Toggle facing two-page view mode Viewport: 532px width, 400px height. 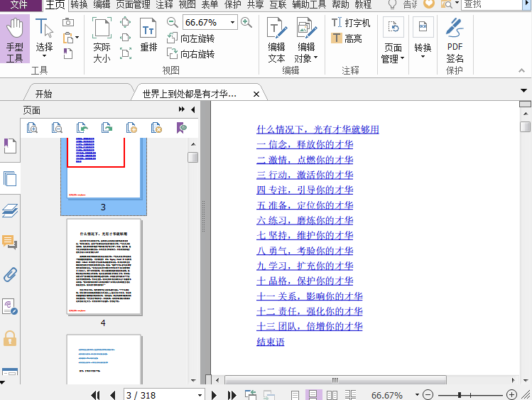click(331, 395)
